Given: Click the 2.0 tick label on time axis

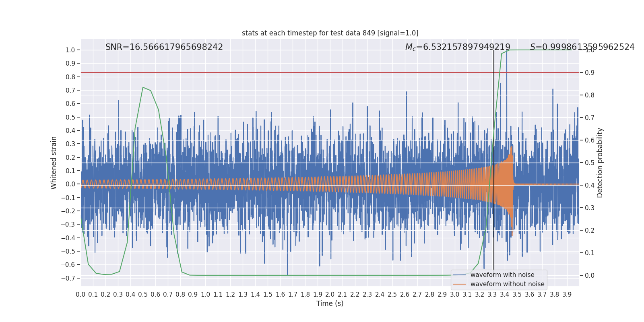Looking at the screenshot, I should [330, 295].
